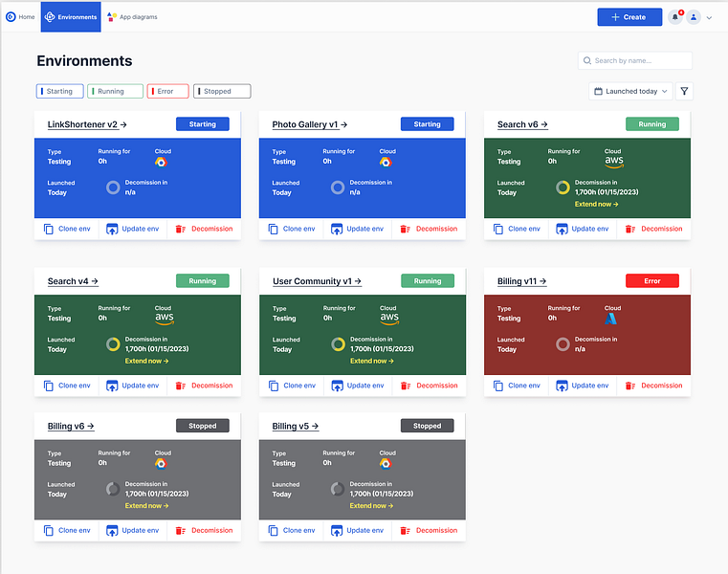This screenshot has height=574, width=728.
Task: Click the Search by name field
Action: click(x=634, y=60)
